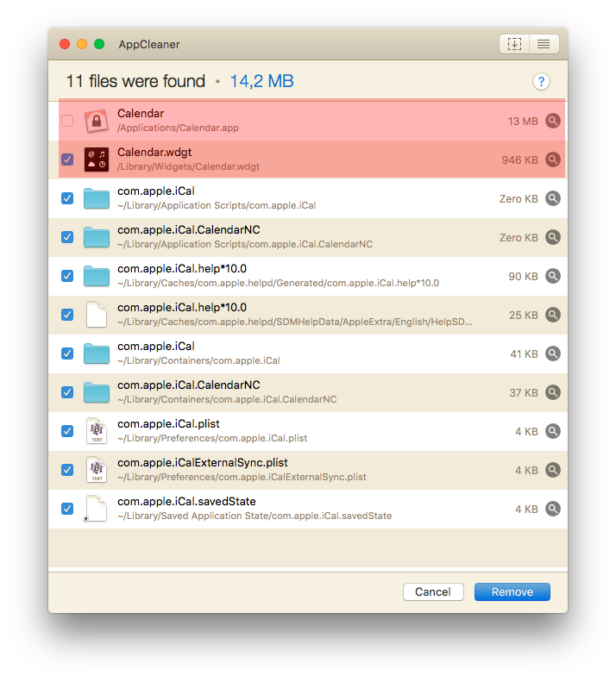Close the AppCleaner window with the red button
This screenshot has width=616, height=682.
pyautogui.click(x=65, y=44)
